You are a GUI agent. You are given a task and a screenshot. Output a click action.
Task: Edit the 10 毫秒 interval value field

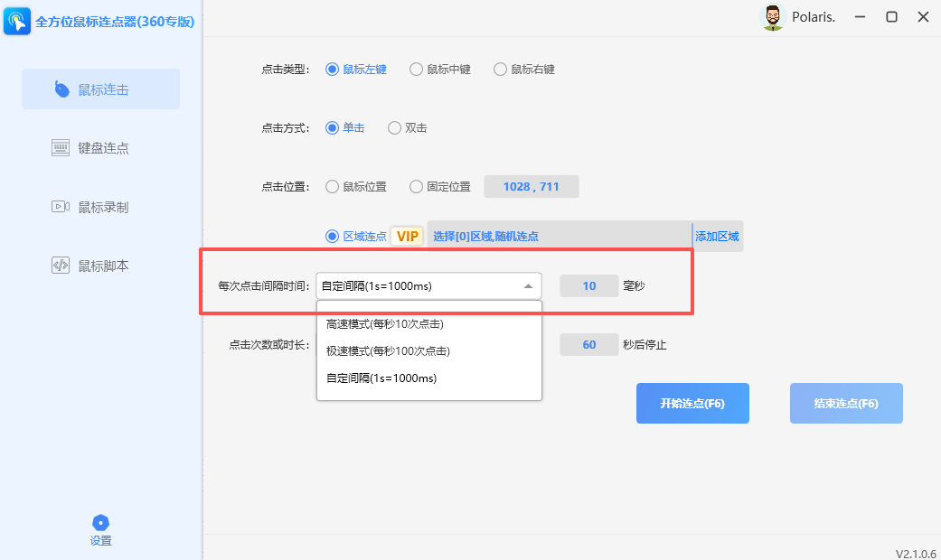click(x=588, y=285)
